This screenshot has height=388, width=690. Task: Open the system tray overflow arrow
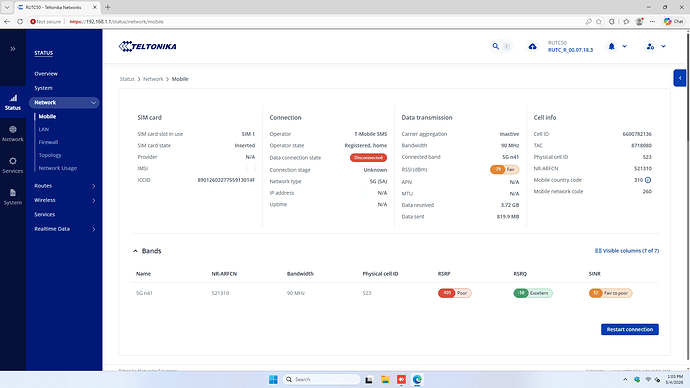(x=625, y=379)
